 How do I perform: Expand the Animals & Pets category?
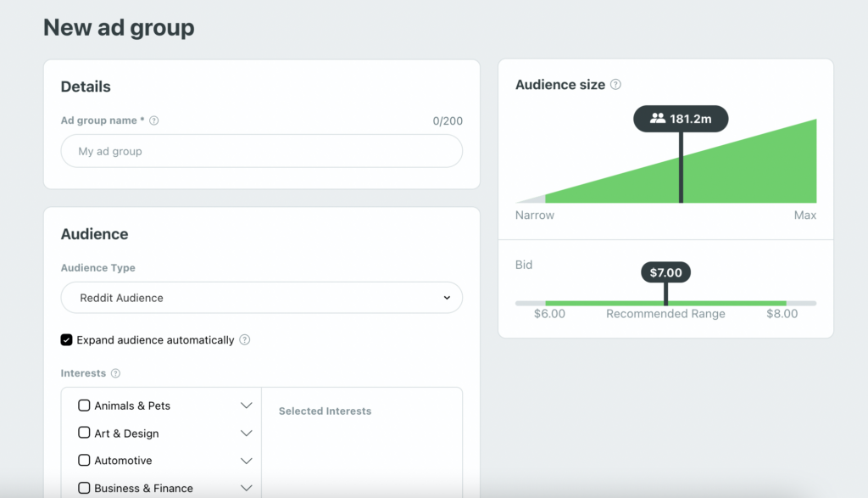pyautogui.click(x=246, y=406)
